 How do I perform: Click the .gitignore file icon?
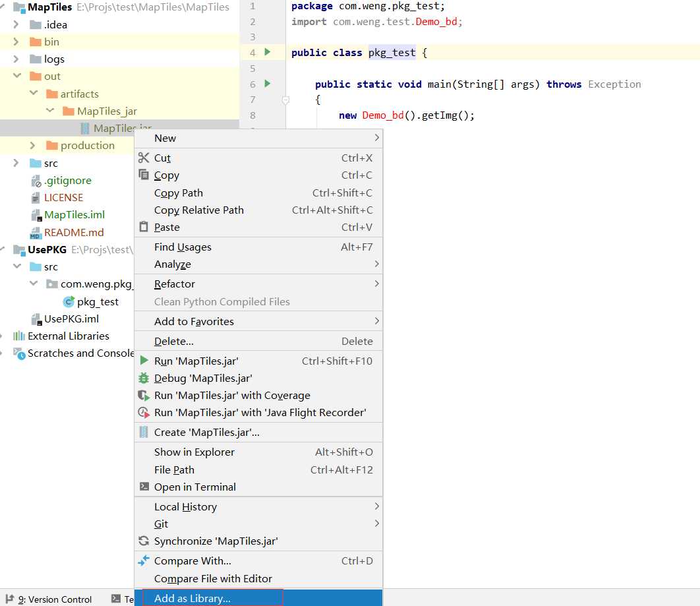click(x=36, y=181)
